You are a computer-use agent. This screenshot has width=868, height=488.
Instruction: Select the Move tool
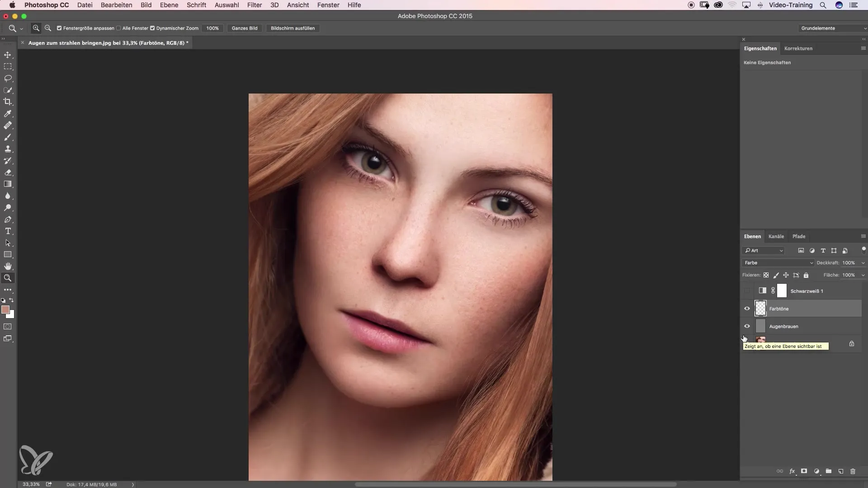pyautogui.click(x=8, y=55)
